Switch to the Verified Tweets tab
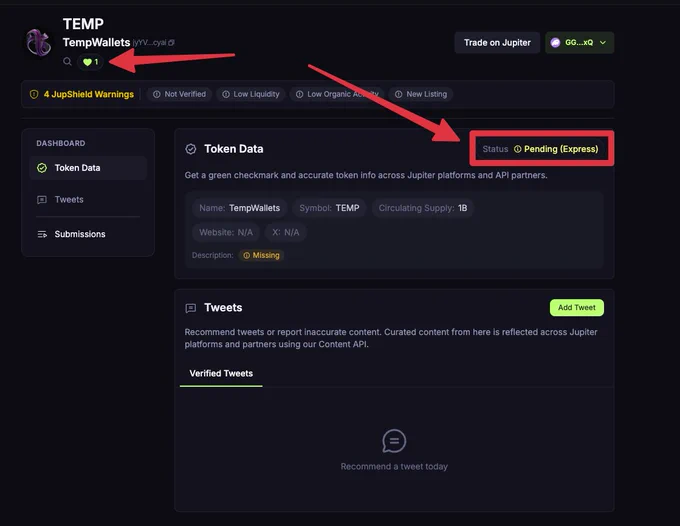This screenshot has height=526, width=680. (221, 373)
